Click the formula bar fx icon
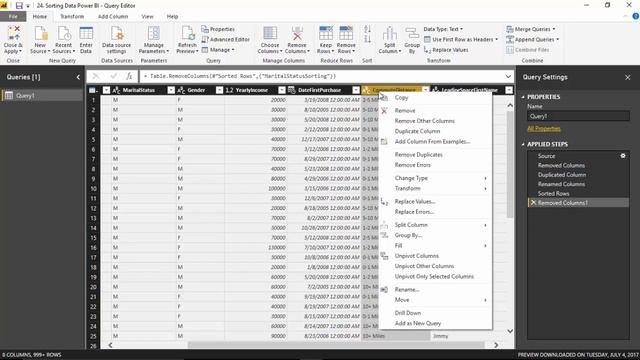 [x=129, y=76]
